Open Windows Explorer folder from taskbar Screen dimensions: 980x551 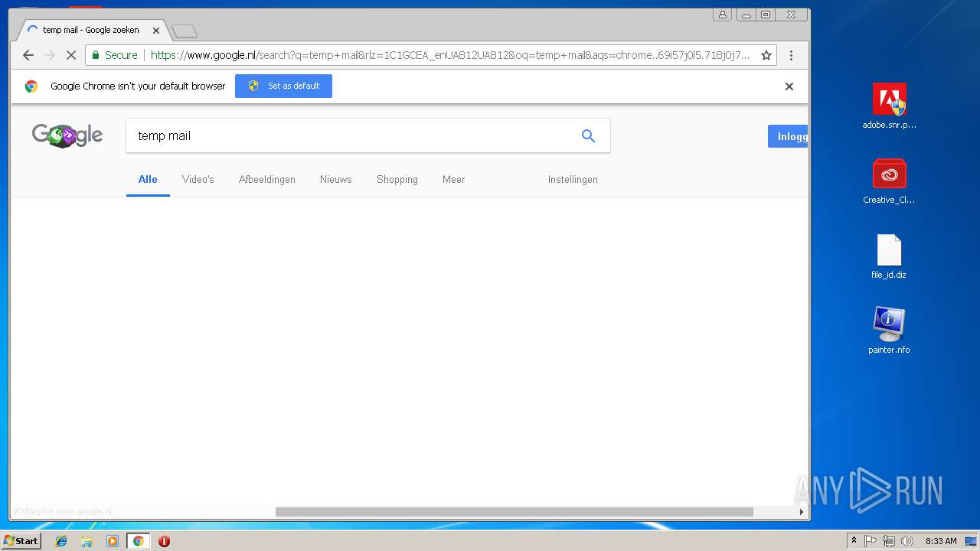[x=87, y=541]
